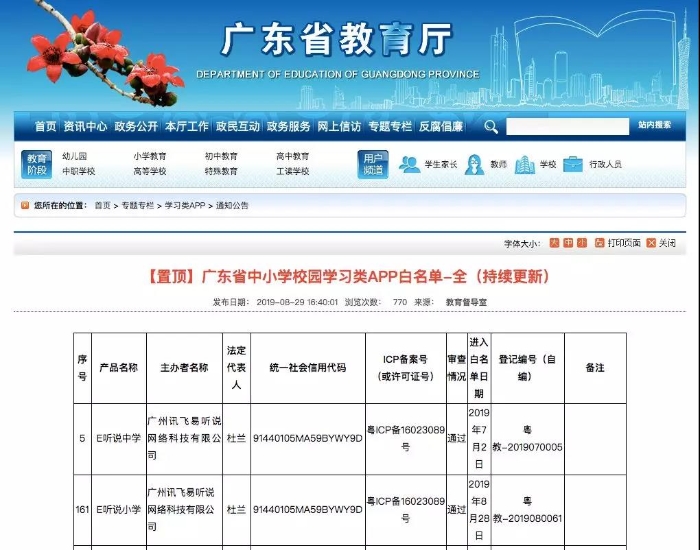
Task: Open 中职学校 link
Action: point(79,171)
